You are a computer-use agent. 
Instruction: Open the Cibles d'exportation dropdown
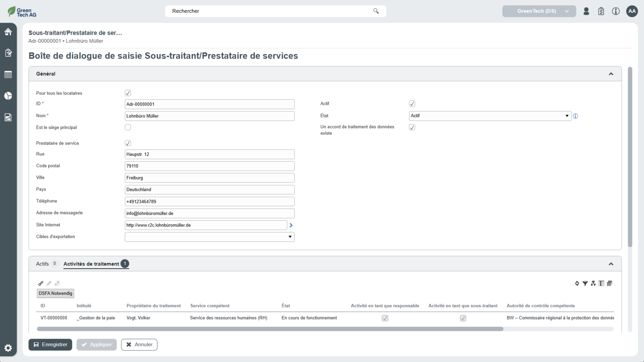[209, 237]
